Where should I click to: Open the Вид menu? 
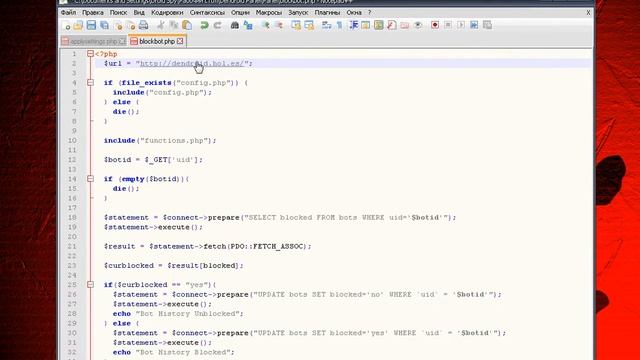[x=139, y=13]
